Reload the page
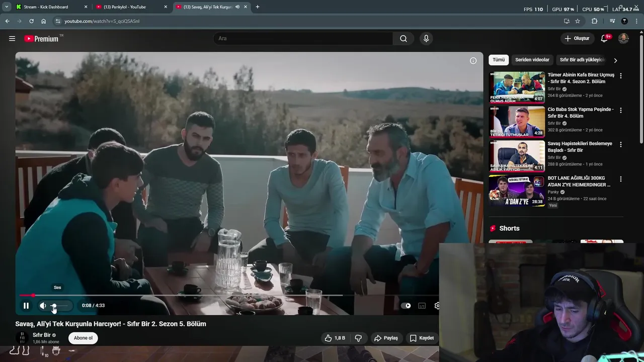The height and width of the screenshot is (362, 644). [x=31, y=21]
